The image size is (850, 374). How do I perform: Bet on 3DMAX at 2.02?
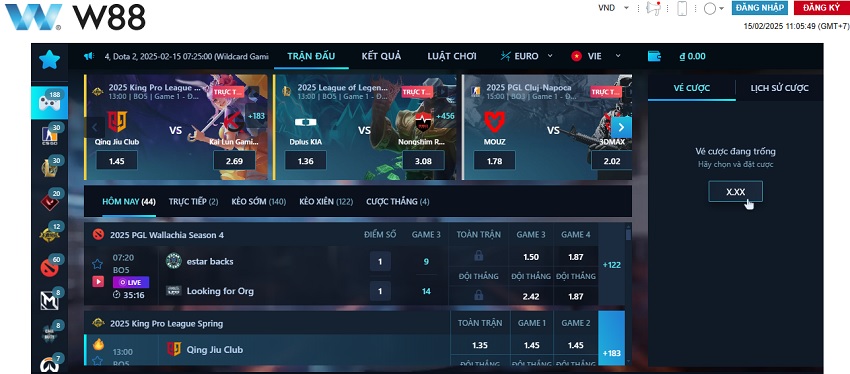tap(611, 160)
